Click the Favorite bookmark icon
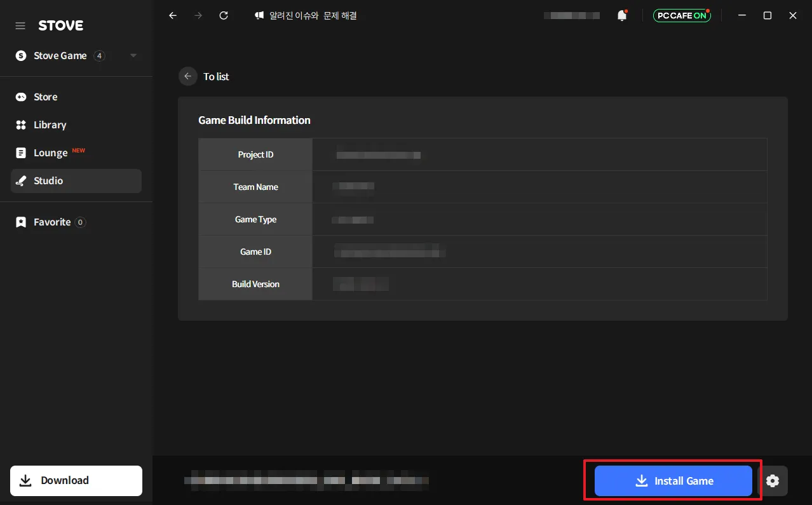 [21, 222]
